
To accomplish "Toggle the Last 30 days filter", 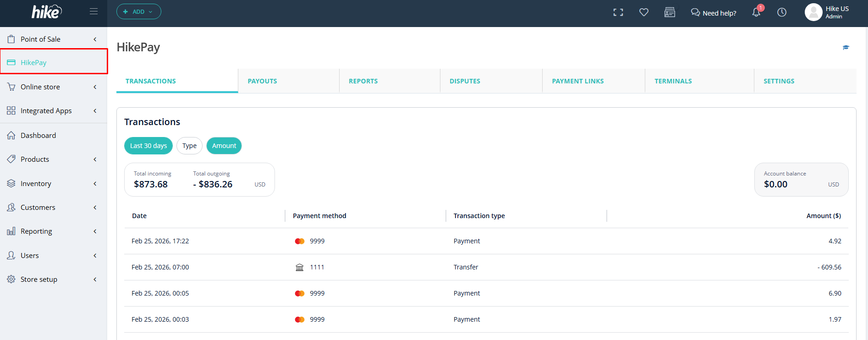I will point(148,146).
